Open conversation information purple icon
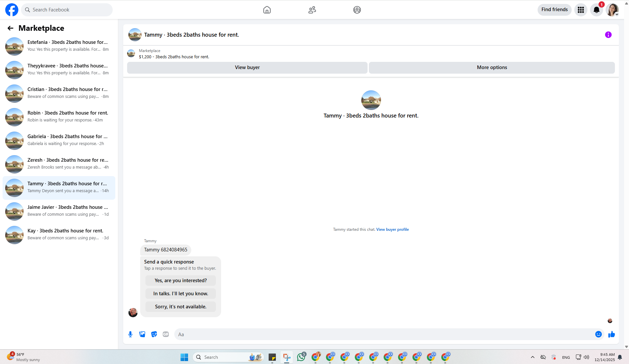The image size is (629, 364). click(x=608, y=35)
